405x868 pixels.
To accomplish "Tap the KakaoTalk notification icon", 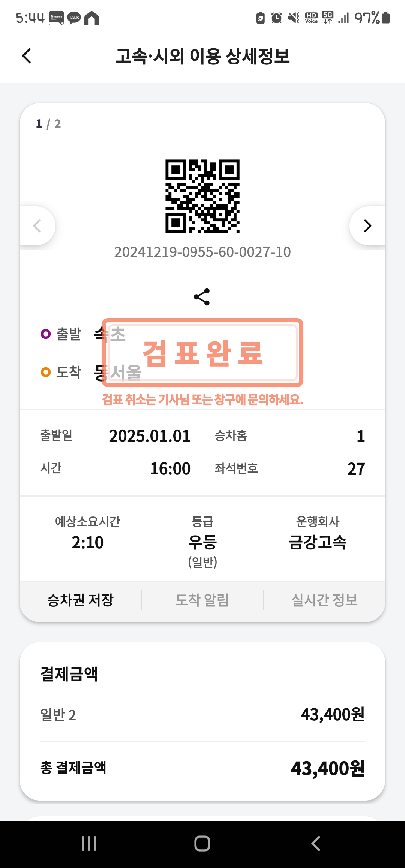I will click(74, 18).
